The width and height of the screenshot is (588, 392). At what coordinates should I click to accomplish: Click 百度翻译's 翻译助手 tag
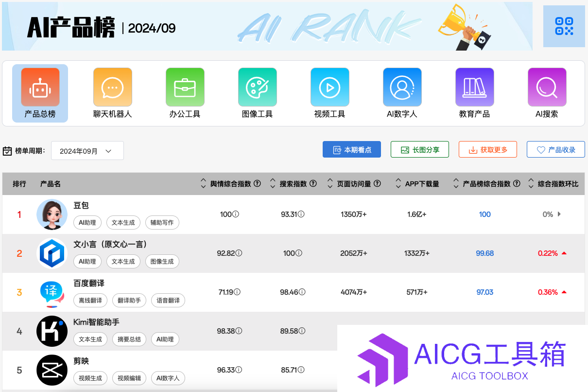click(x=129, y=301)
